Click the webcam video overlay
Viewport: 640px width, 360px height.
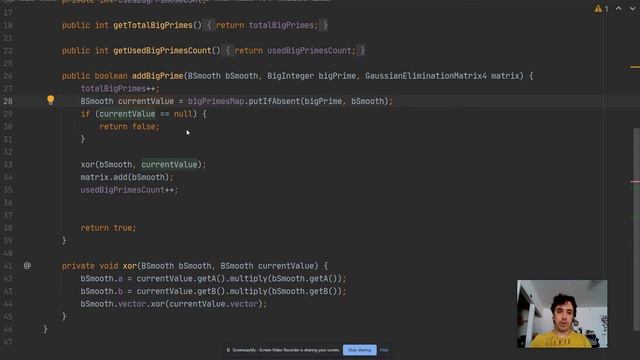(562, 314)
